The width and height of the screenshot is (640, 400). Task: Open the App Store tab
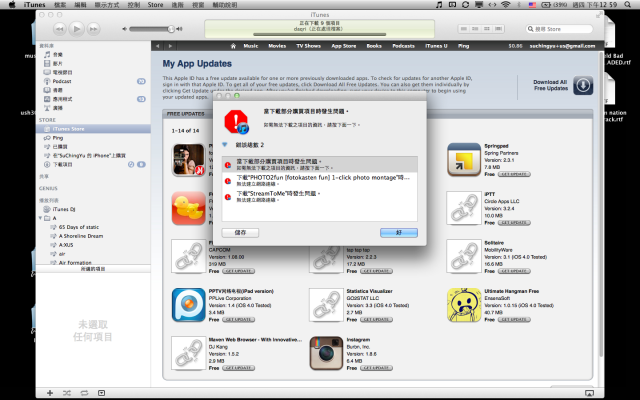(344, 46)
